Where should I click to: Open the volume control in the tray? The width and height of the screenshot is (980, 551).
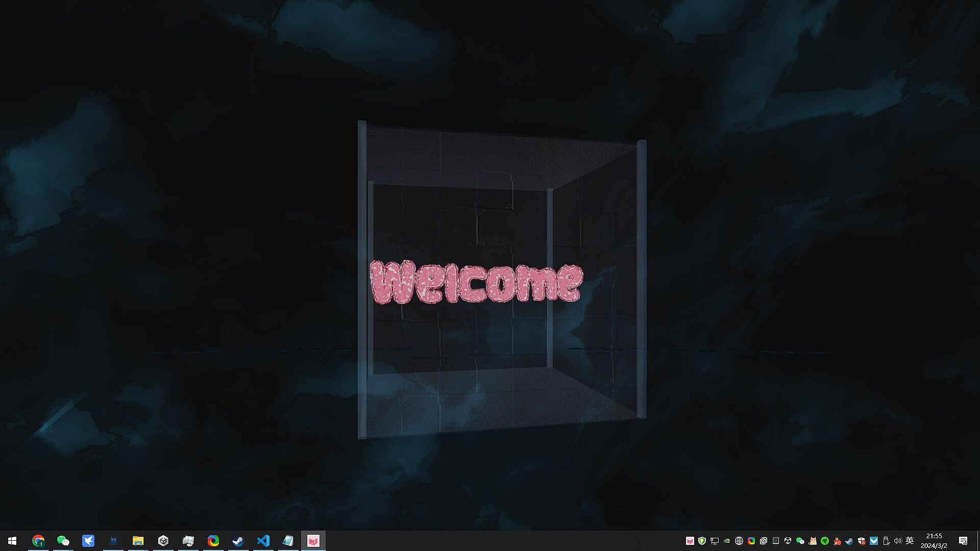(x=898, y=541)
